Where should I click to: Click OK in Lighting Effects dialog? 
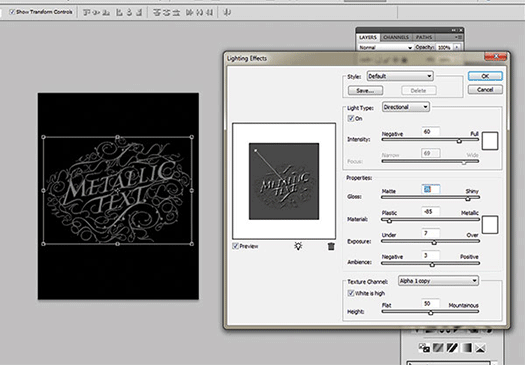485,76
